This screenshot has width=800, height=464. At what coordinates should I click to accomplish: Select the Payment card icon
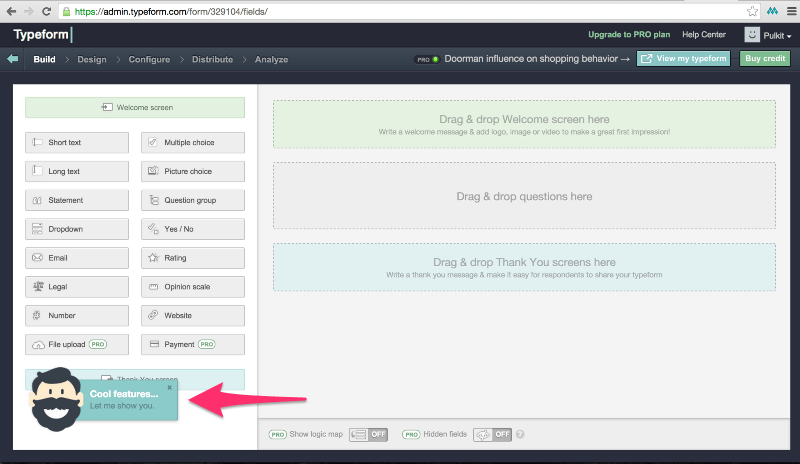point(154,345)
